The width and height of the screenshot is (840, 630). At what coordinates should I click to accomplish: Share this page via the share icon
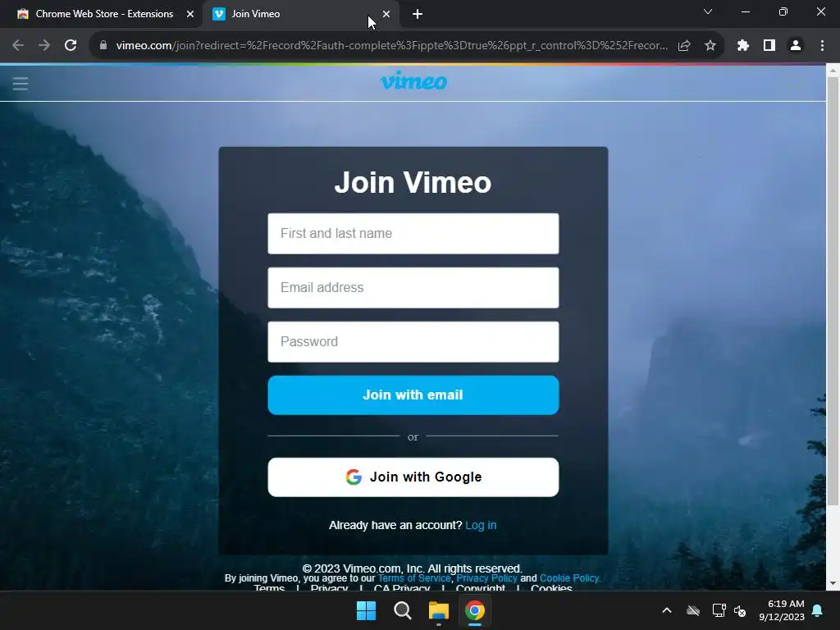point(684,46)
